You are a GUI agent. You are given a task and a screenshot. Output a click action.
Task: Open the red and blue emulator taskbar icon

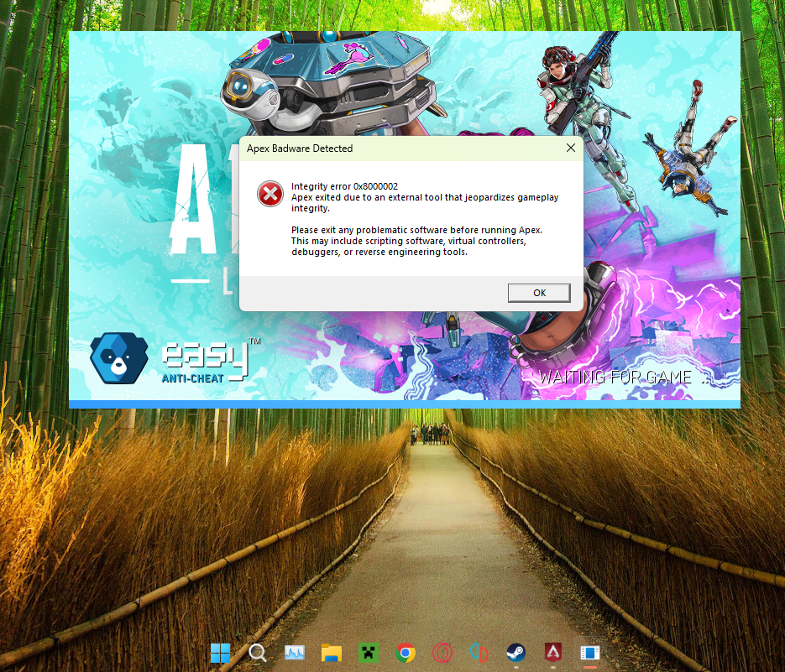tap(479, 653)
